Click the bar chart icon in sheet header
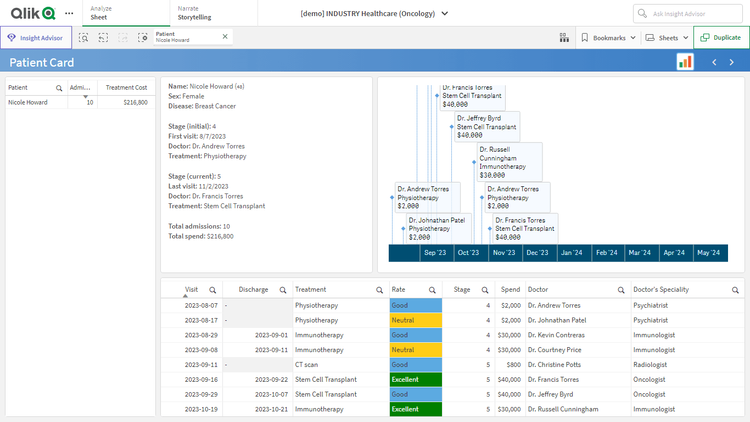 [x=685, y=62]
